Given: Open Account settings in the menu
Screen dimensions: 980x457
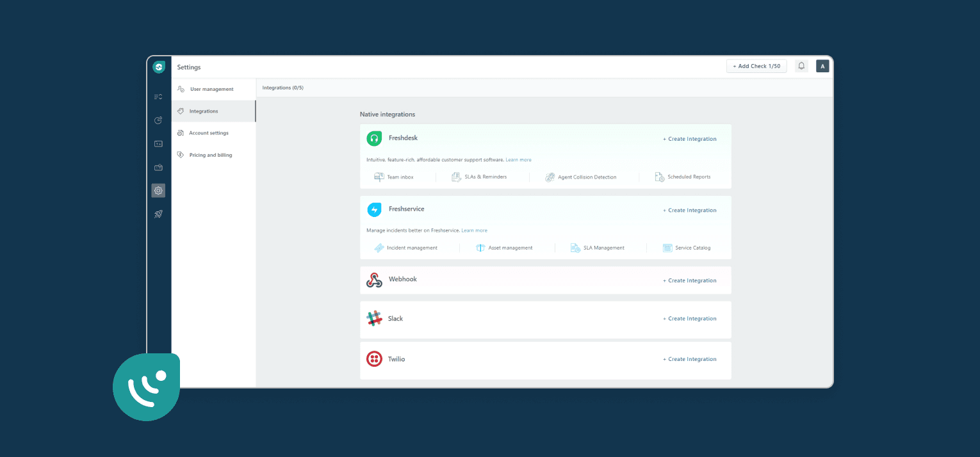Looking at the screenshot, I should point(214,133).
